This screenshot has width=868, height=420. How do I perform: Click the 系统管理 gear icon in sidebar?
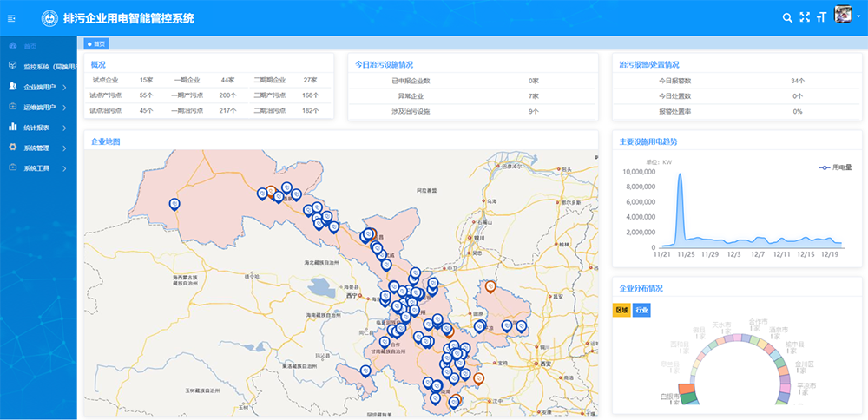12,148
